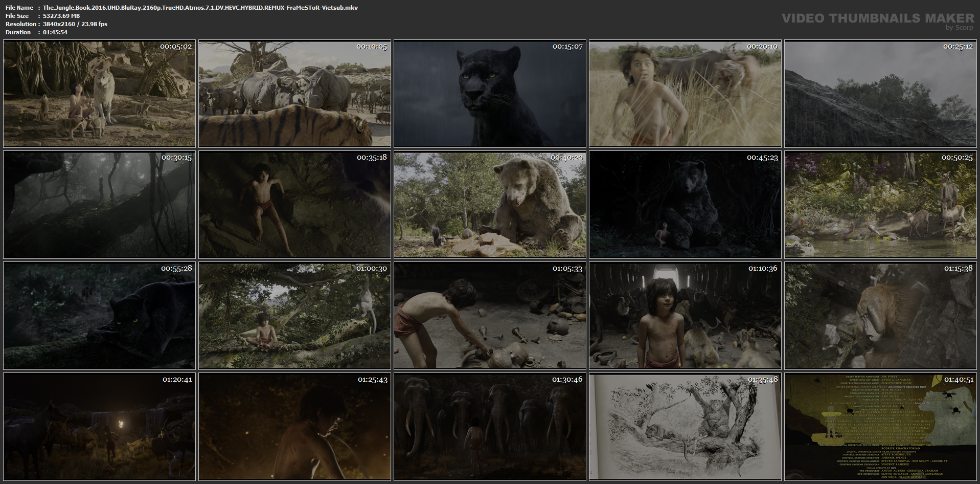Open the 01:35:48 book sketch thumbnail

(x=685, y=427)
